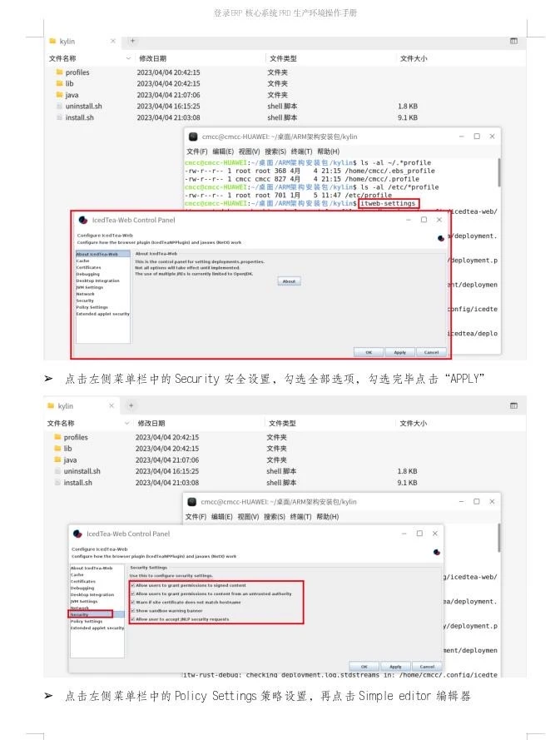The height and width of the screenshot is (740, 560).
Task: Click install.sh file icon above the About control panel
Action: (x=59, y=117)
